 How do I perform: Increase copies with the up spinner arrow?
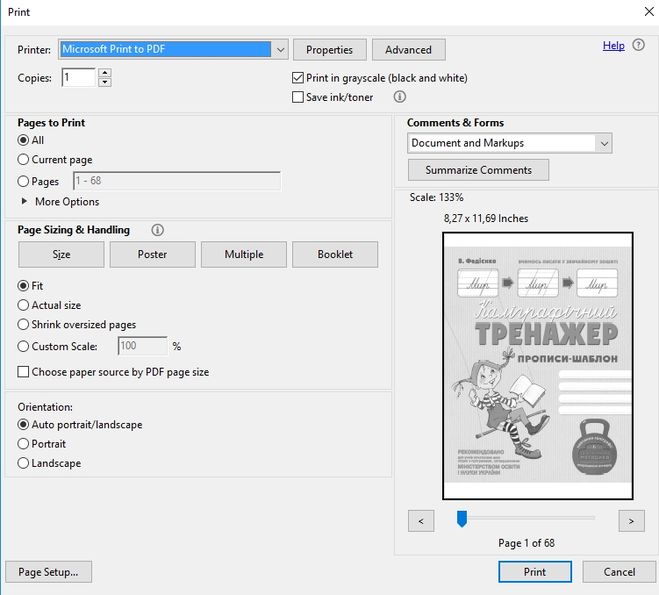click(105, 73)
